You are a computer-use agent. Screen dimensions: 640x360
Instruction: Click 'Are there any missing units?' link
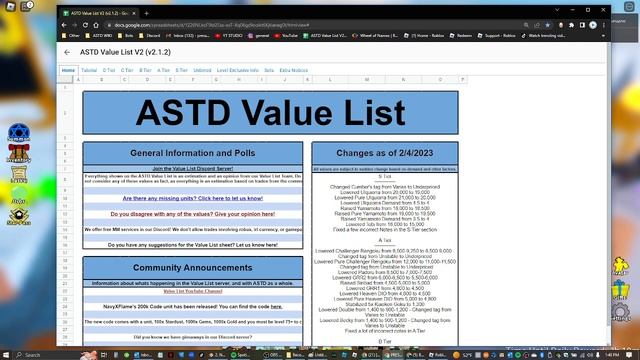pos(193,198)
